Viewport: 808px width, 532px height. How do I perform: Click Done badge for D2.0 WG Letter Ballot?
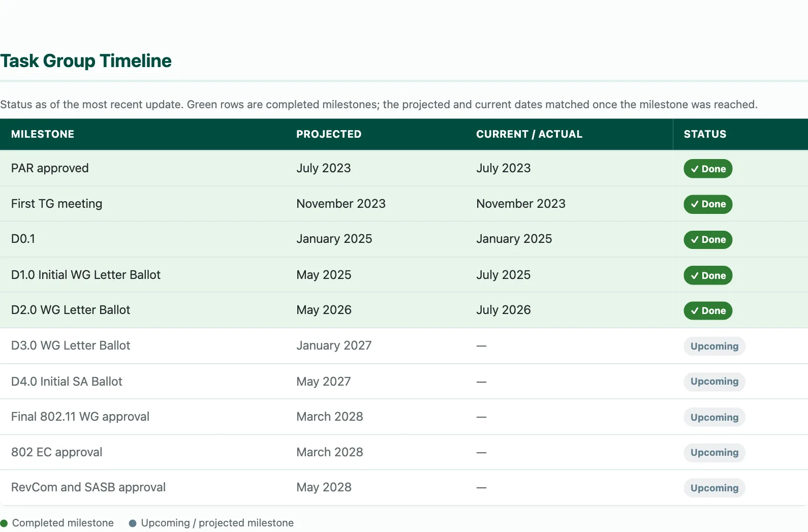(x=708, y=310)
